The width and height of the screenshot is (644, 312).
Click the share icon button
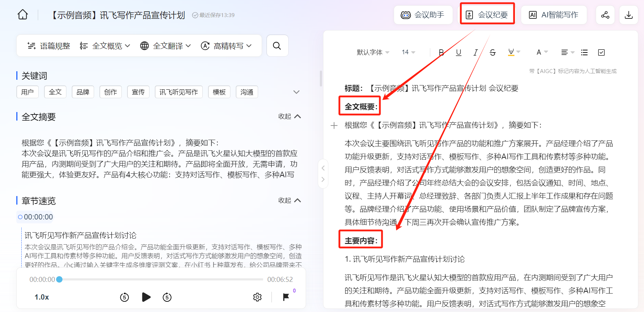coord(605,15)
